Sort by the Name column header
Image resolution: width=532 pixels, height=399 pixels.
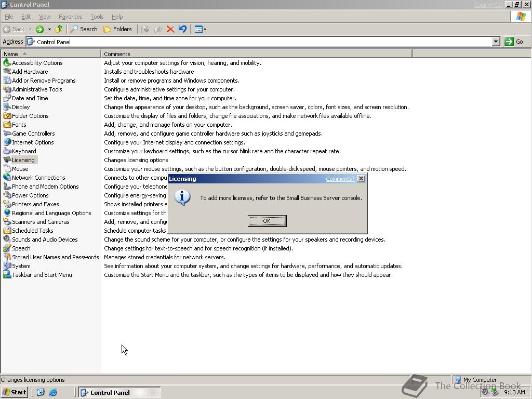(x=51, y=54)
